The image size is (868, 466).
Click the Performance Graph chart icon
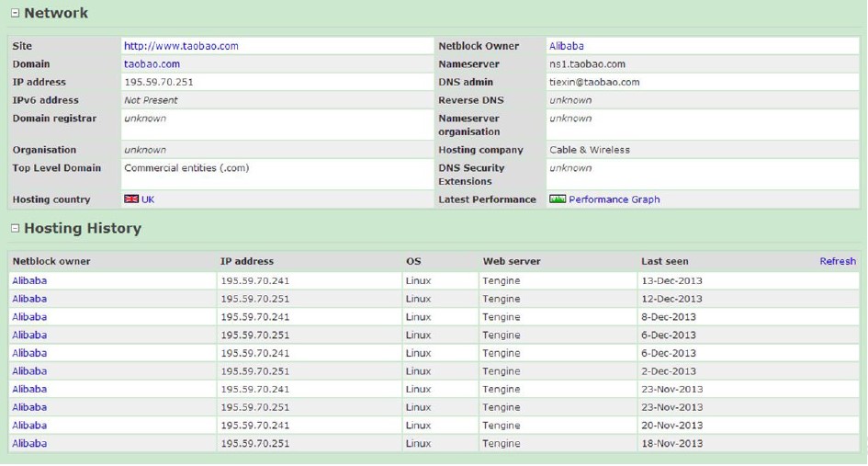pos(558,199)
